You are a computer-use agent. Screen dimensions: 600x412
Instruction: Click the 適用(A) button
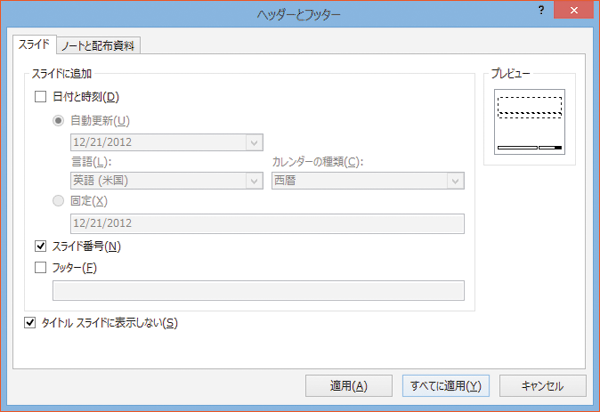tap(349, 386)
